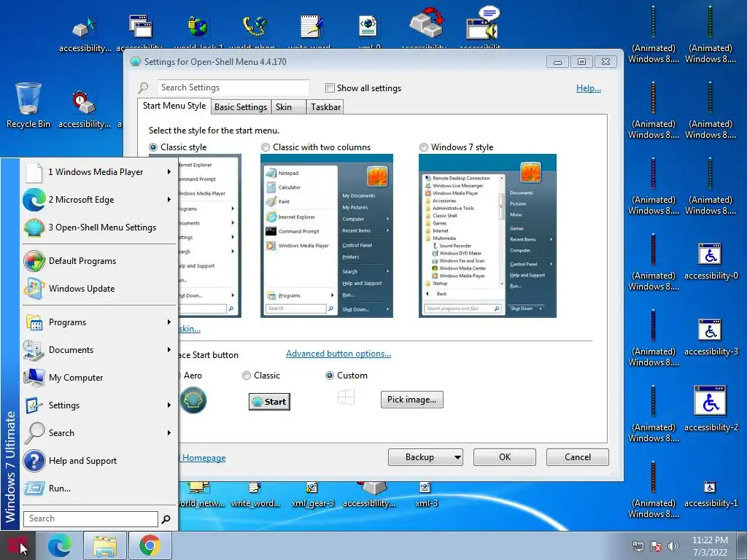Expand the Documents submenu arrow
This screenshot has height=560, width=747.
tap(169, 350)
